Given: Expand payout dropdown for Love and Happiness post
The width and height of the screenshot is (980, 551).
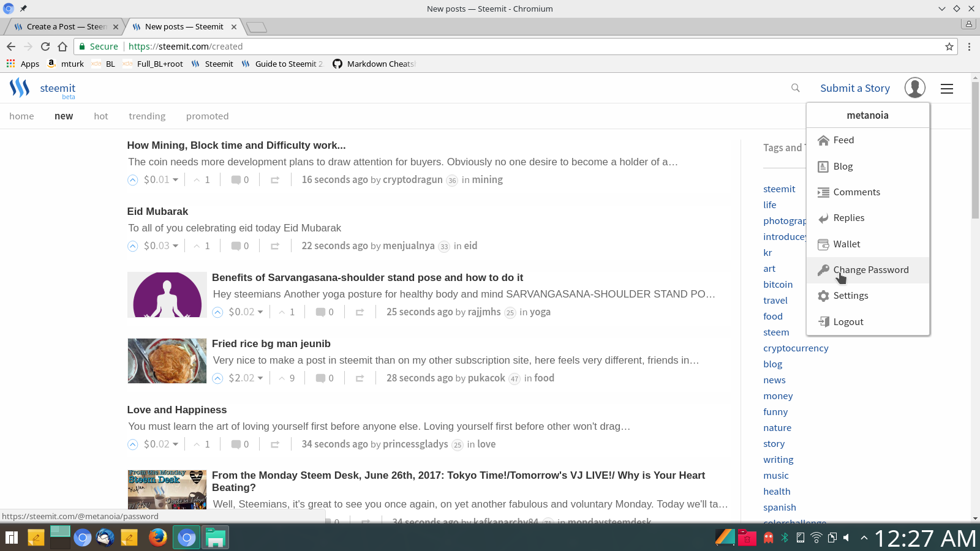Looking at the screenshot, I should 175,444.
